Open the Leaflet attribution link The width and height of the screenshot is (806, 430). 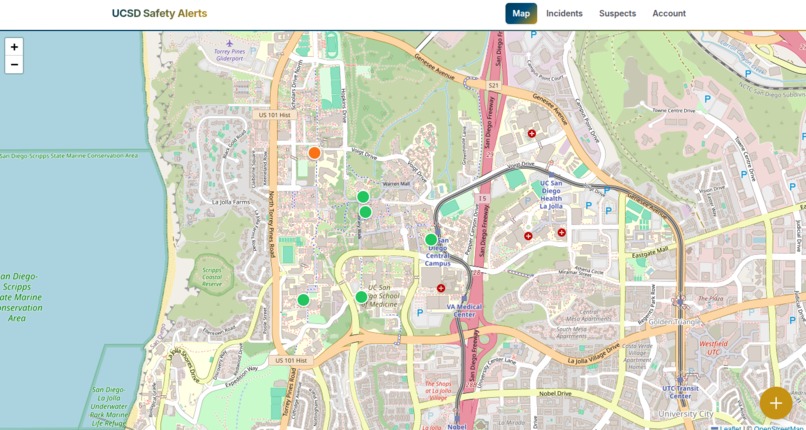click(730, 427)
